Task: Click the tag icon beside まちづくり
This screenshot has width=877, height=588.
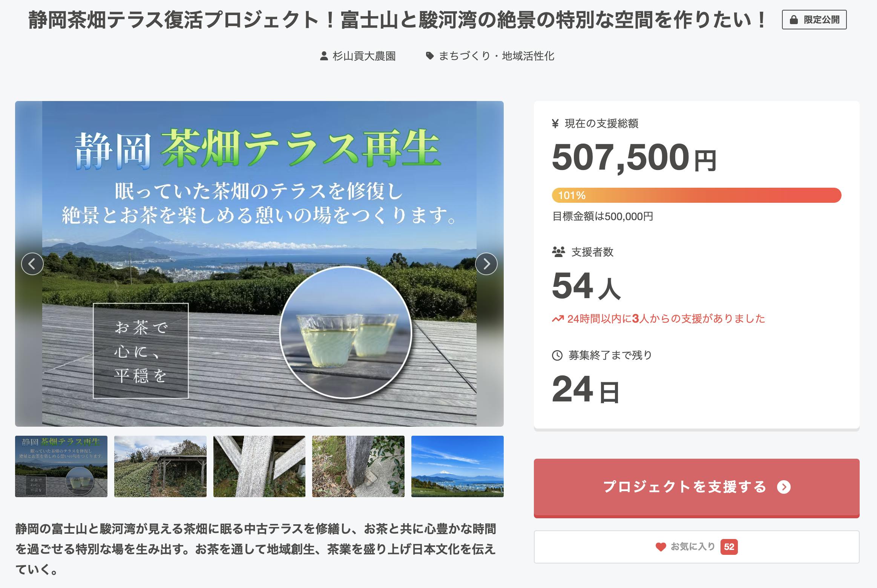Action: click(429, 56)
